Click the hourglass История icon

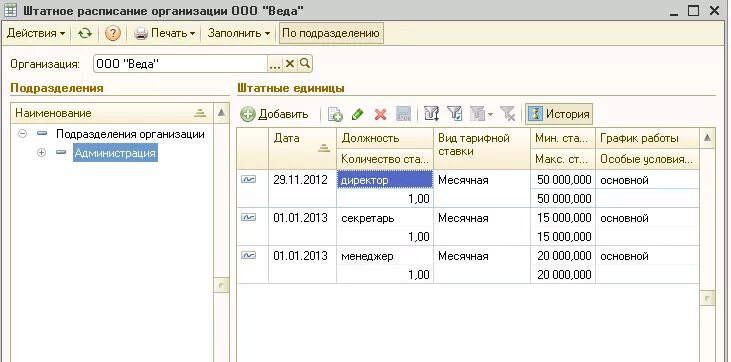click(x=535, y=114)
